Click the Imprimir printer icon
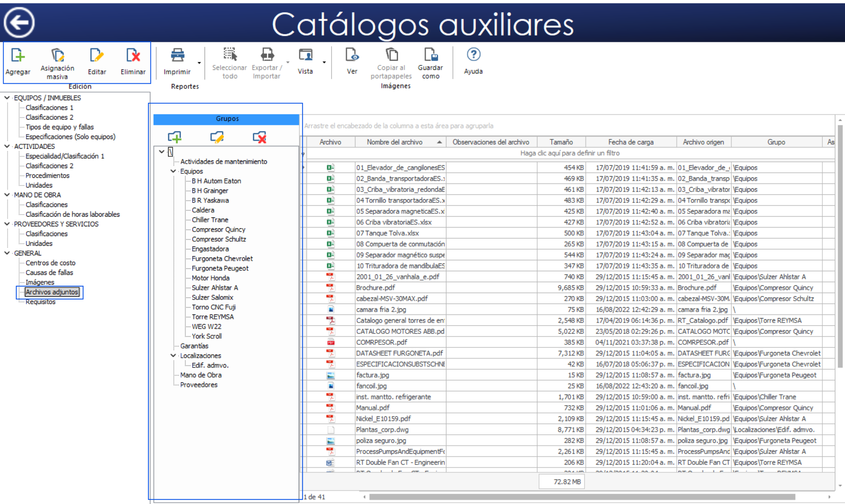This screenshot has height=504, width=845. 177,55
